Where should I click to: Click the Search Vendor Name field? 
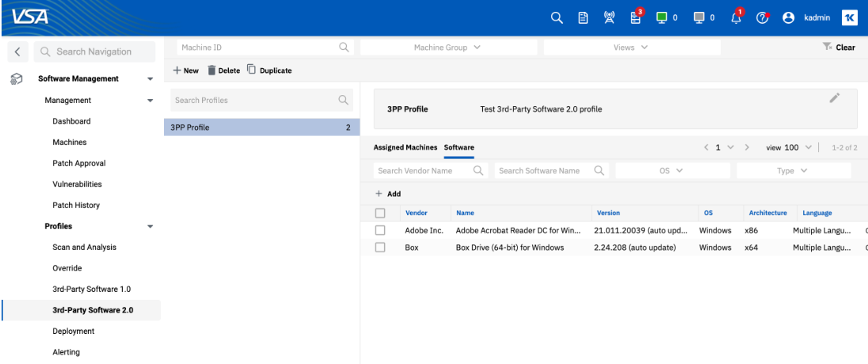coord(431,171)
